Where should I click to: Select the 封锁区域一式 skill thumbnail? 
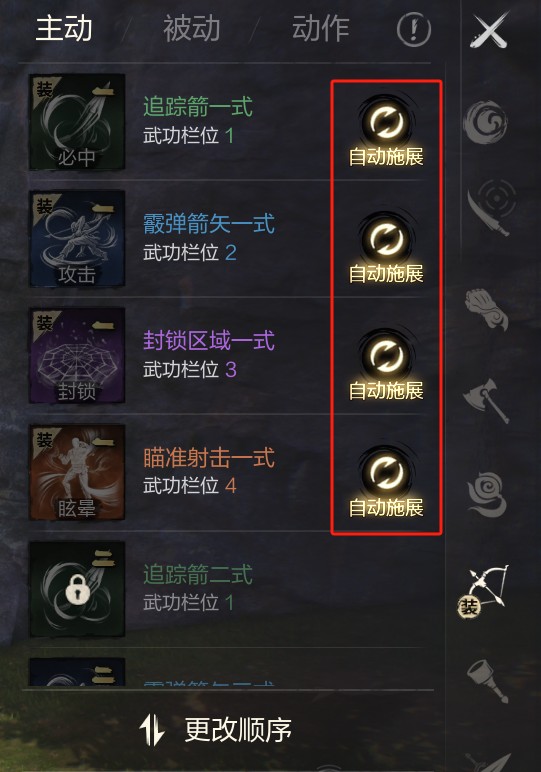77,355
